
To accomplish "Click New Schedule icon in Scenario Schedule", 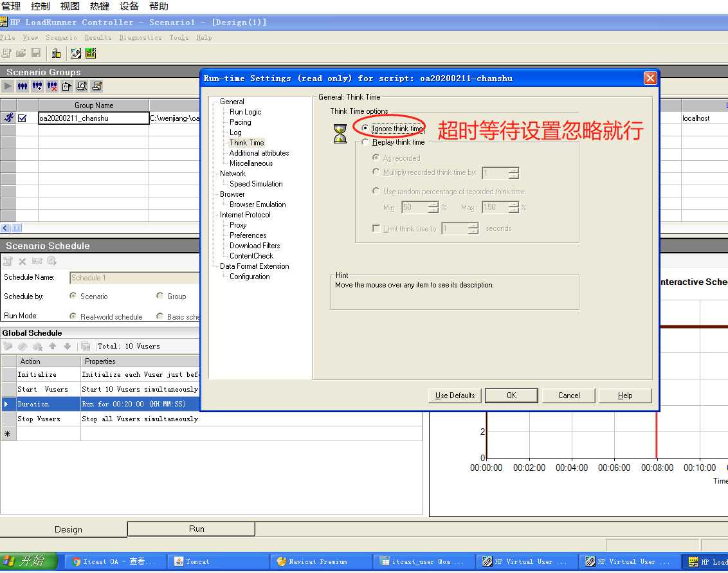I will pos(8,261).
